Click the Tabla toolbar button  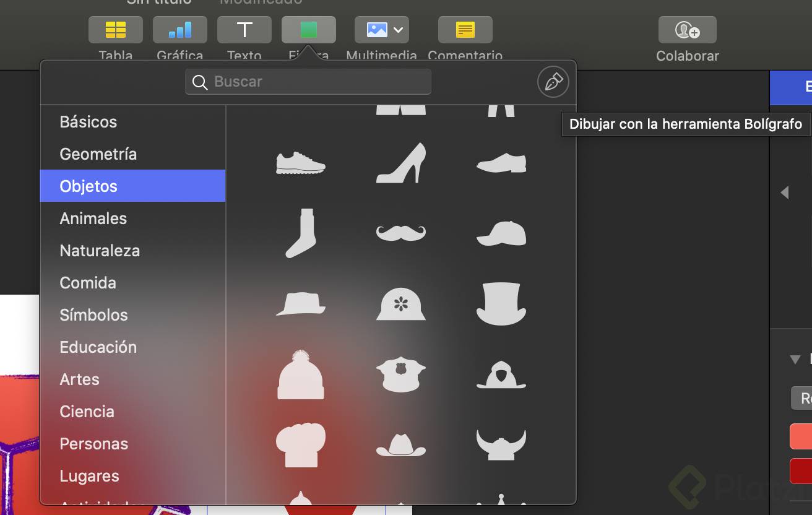pyautogui.click(x=116, y=30)
